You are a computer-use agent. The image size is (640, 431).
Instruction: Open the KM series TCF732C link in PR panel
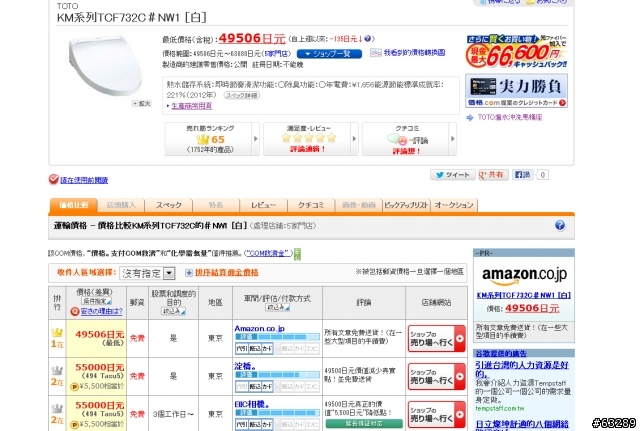click(524, 295)
